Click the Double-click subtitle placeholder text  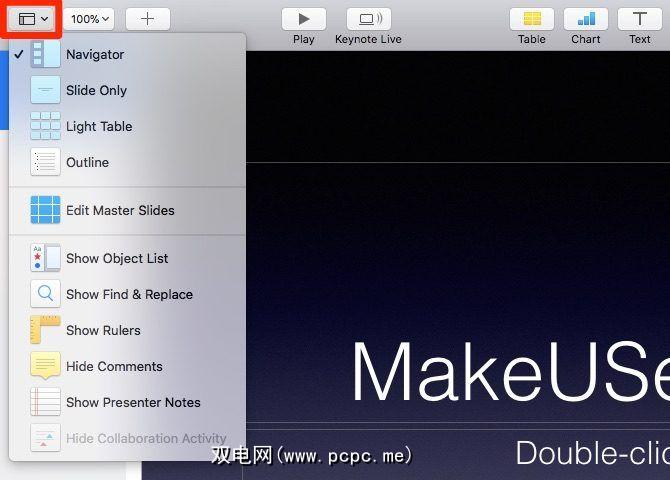[x=591, y=453]
